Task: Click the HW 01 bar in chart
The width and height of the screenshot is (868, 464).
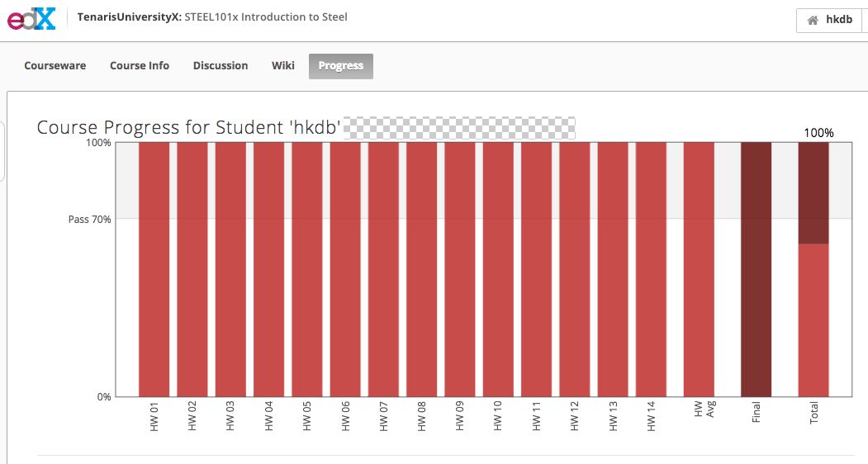Action: [154, 269]
